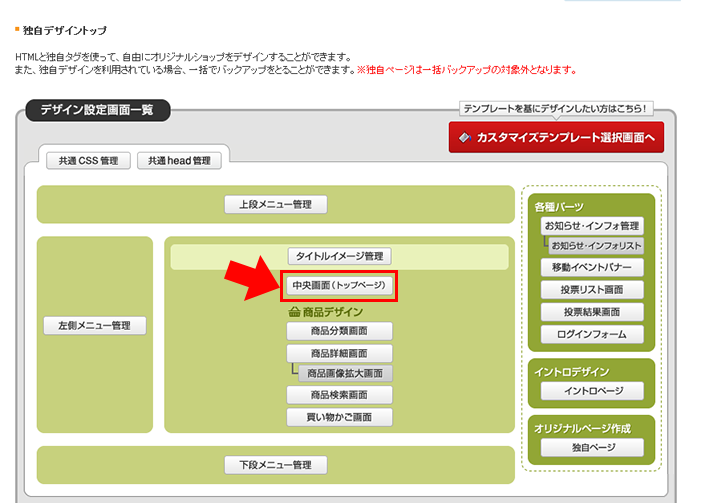
Task: Click the 投票リスト画面 button
Action: 591,290
